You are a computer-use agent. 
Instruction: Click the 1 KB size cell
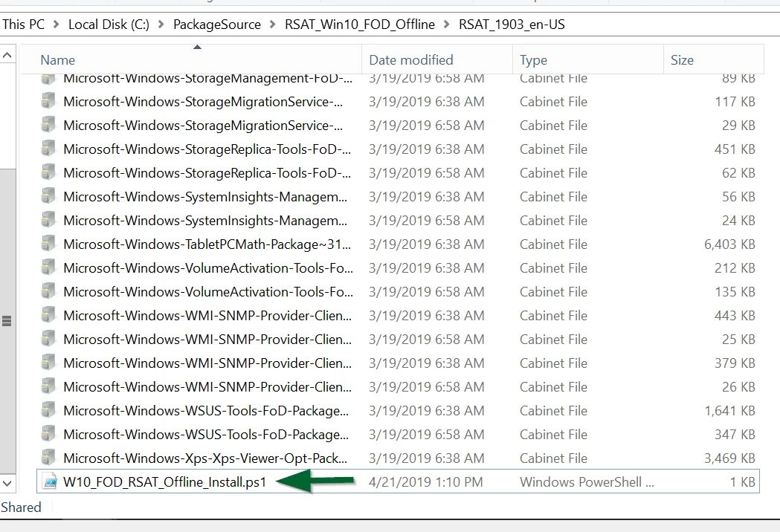[742, 481]
